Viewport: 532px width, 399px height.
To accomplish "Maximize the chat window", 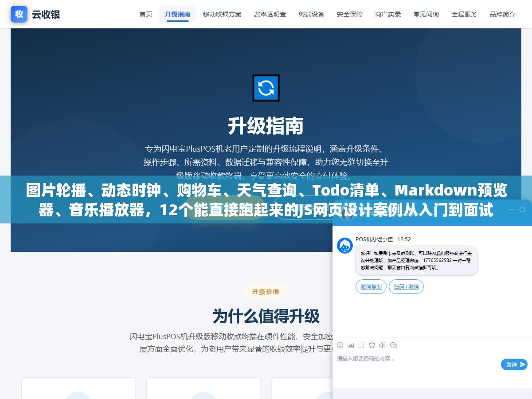I will (x=523, y=209).
